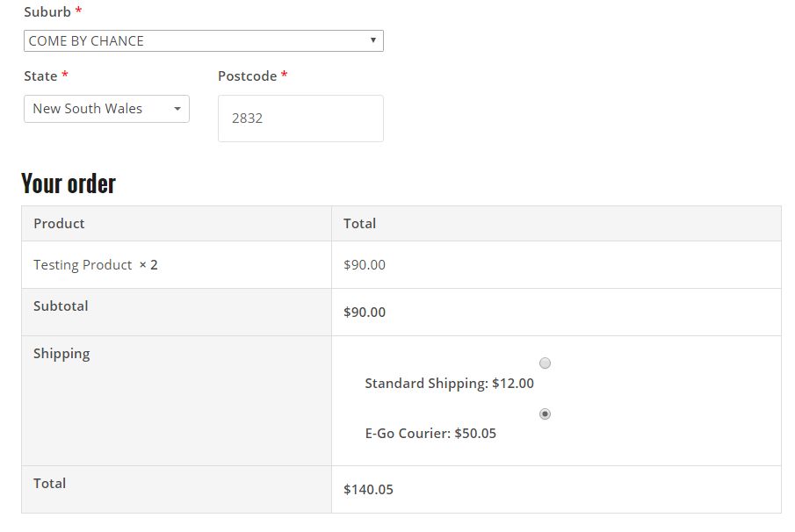Focus the Postcode field containing 2832
795x532 pixels.
pyautogui.click(x=300, y=119)
